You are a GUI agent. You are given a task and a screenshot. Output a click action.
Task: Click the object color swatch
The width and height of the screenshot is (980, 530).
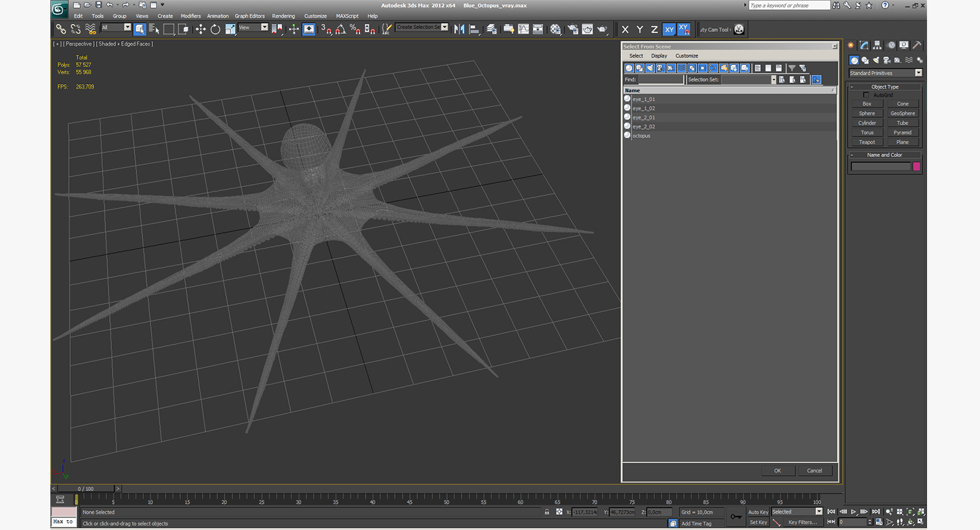click(916, 166)
